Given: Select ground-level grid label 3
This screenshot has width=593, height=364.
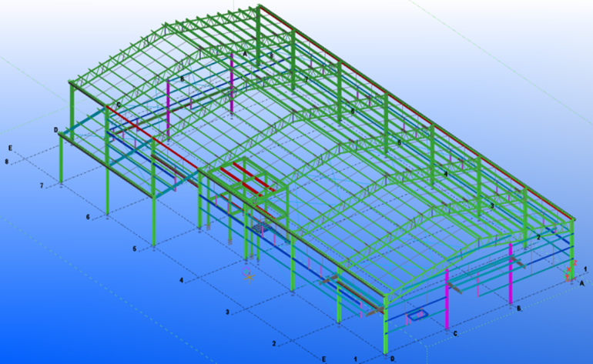Looking at the screenshot, I should click(x=228, y=312).
